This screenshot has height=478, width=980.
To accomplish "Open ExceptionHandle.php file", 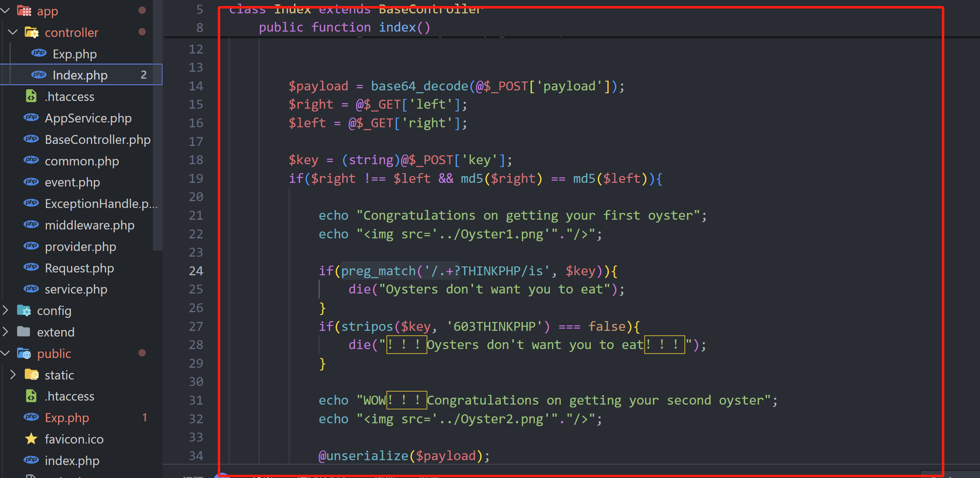I will pos(101,204).
